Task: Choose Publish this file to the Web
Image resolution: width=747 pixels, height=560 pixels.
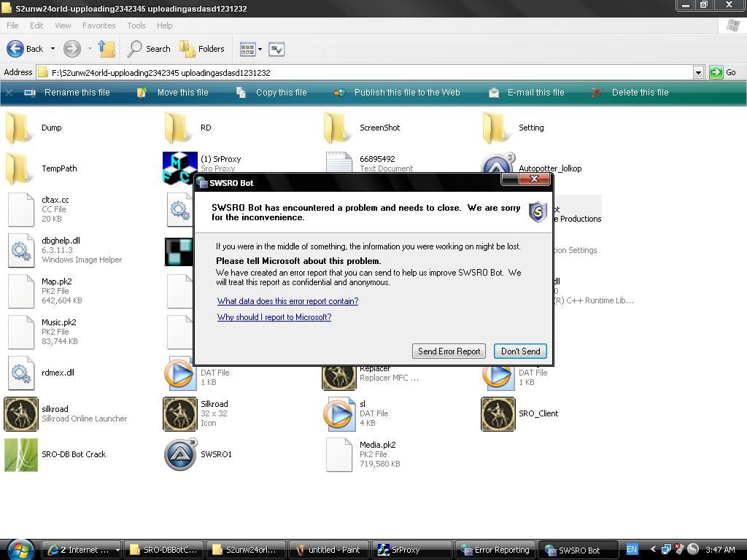Action: tap(397, 93)
